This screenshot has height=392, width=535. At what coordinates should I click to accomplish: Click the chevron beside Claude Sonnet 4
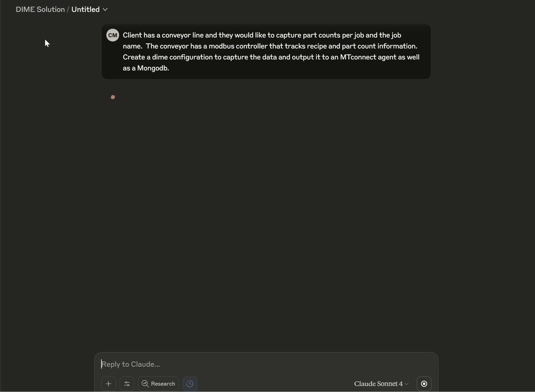pos(406,384)
